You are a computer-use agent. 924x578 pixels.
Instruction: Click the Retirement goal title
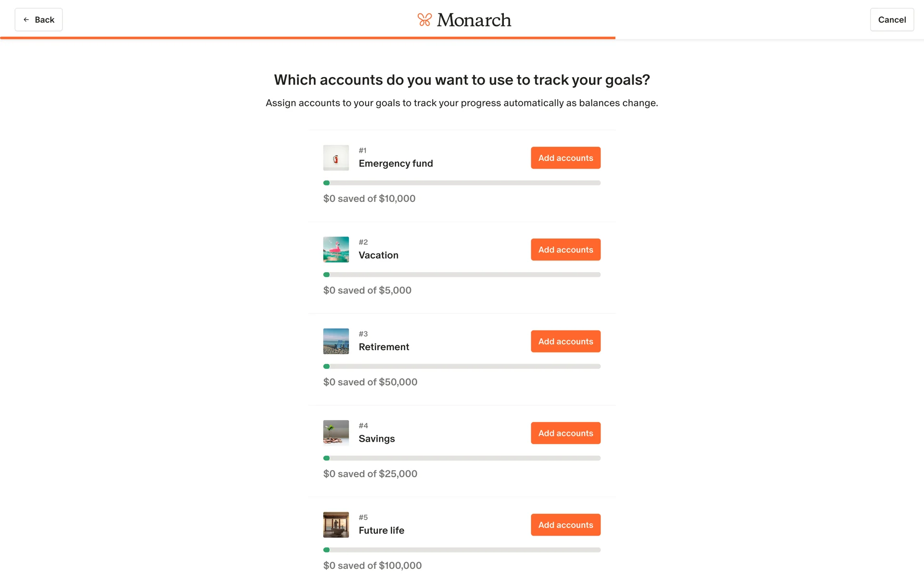click(x=384, y=347)
